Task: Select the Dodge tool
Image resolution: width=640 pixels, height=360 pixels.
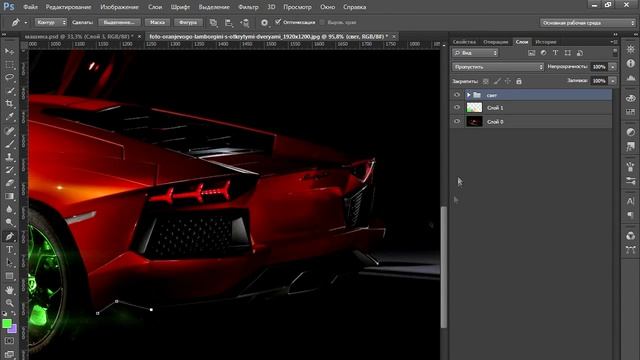Action: pyautogui.click(x=9, y=222)
